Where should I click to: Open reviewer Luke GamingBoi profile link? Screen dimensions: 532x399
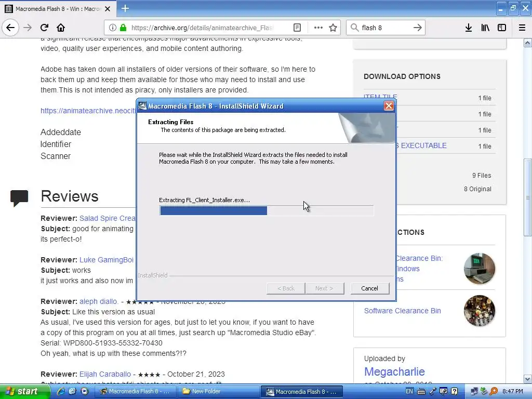coord(106,260)
